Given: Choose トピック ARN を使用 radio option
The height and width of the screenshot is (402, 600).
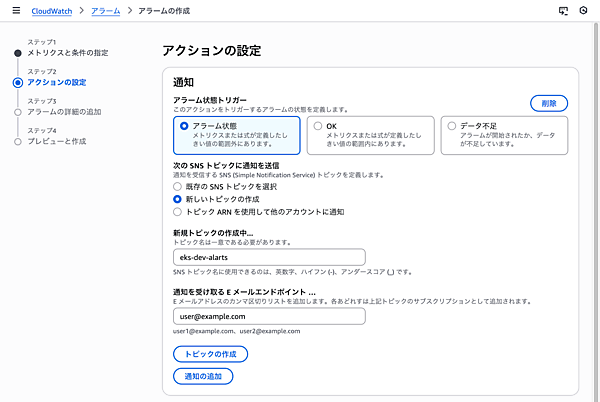Looking at the screenshot, I should click(x=178, y=212).
